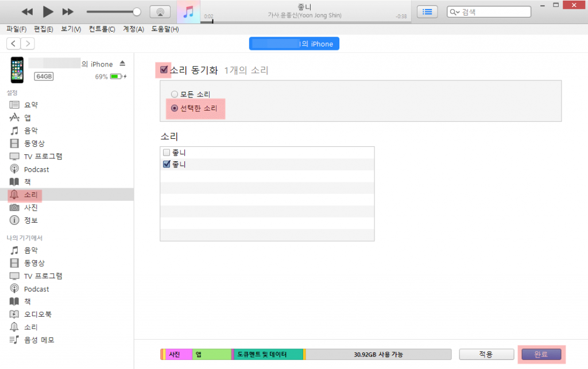This screenshot has height=369, width=588.
Task: Click the 적용 (Apply) button
Action: [x=486, y=355]
